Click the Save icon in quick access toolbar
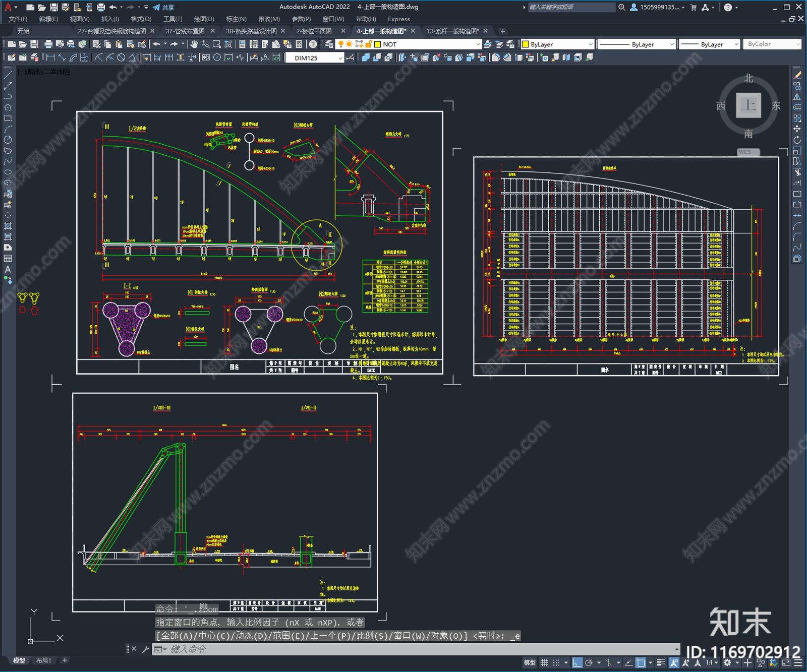 click(53, 7)
